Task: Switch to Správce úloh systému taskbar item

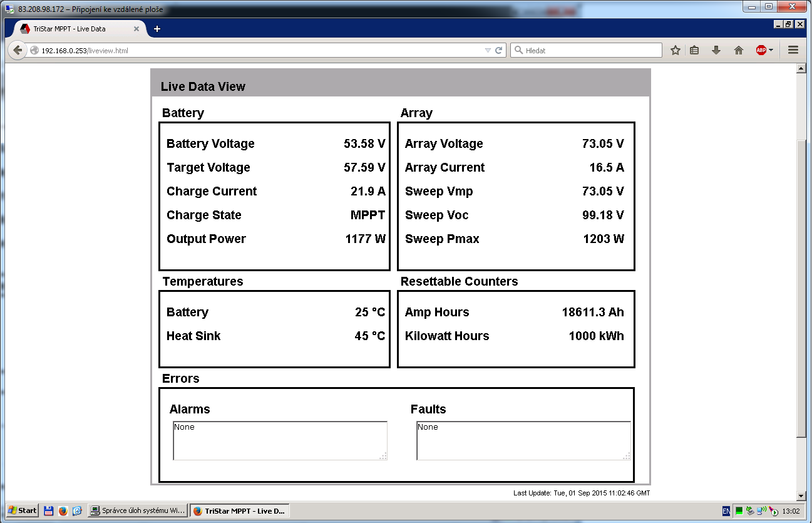Action: (x=138, y=510)
